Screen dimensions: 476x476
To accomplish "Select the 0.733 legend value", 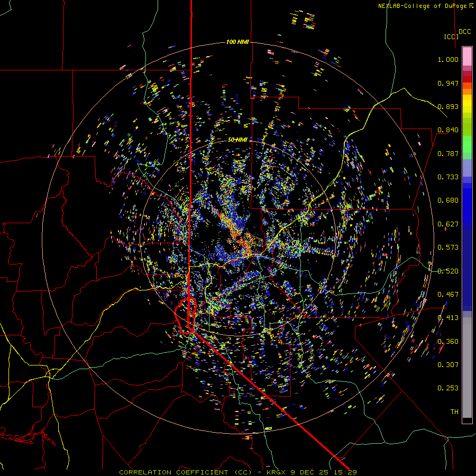I will click(448, 177).
